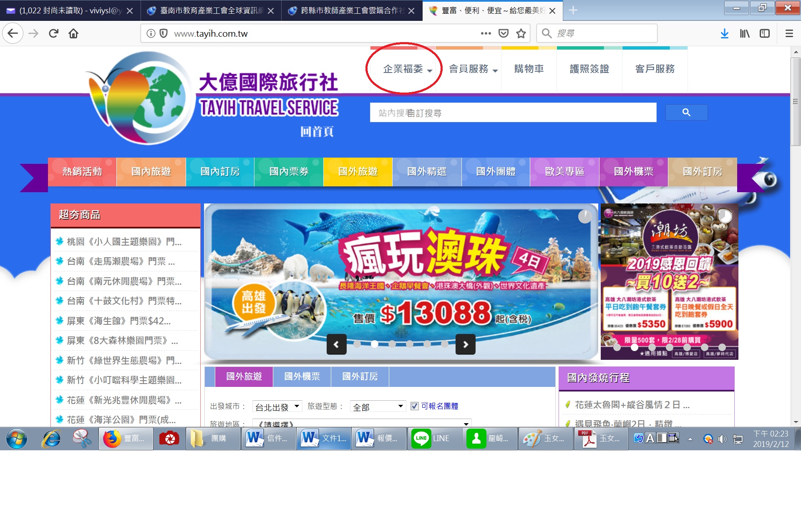
Task: Save page to Pocket icon
Action: [504, 33]
